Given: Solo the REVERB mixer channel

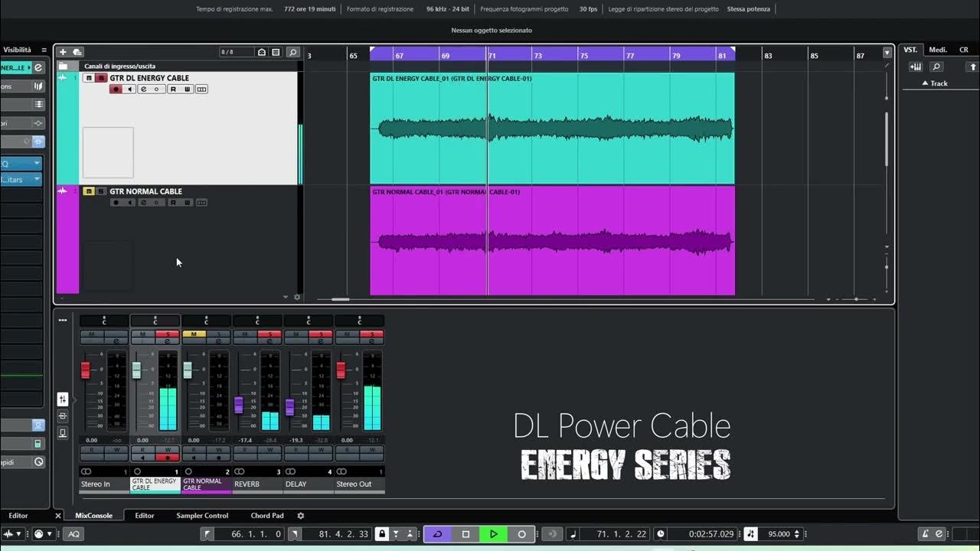Looking at the screenshot, I should 269,334.
